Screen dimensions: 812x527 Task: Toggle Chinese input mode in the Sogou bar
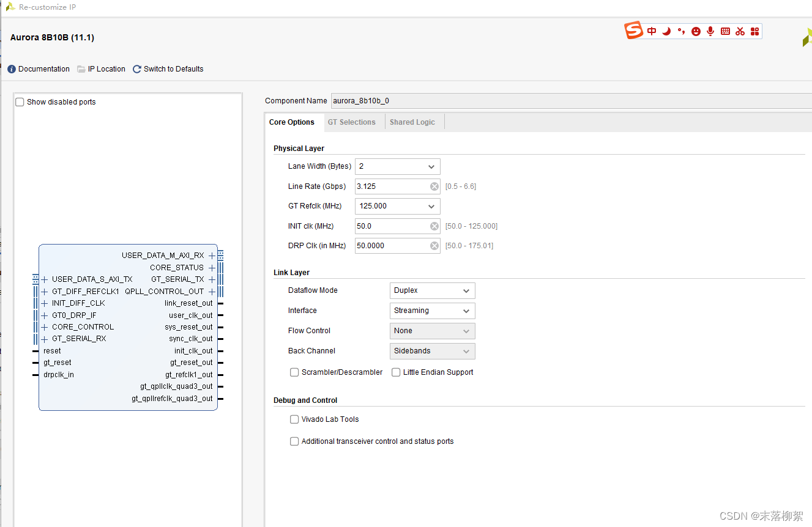click(x=652, y=31)
